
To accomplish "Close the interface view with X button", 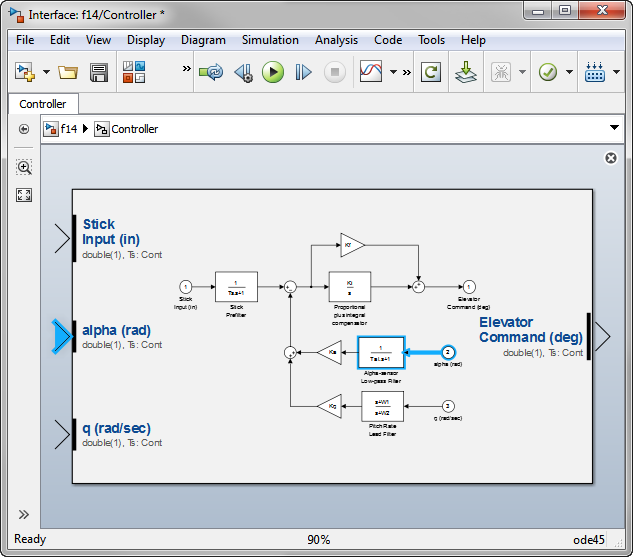I will 610,158.
